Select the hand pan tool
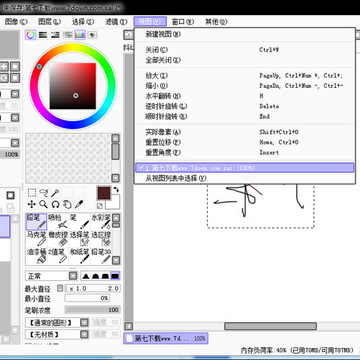The image size is (360, 360). click(67, 204)
